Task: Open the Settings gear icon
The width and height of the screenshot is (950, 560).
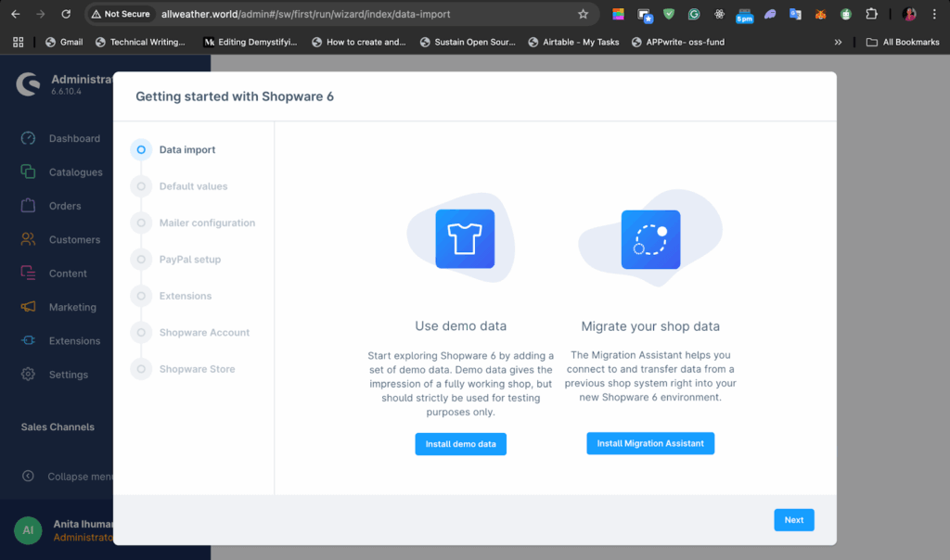Action: (28, 375)
